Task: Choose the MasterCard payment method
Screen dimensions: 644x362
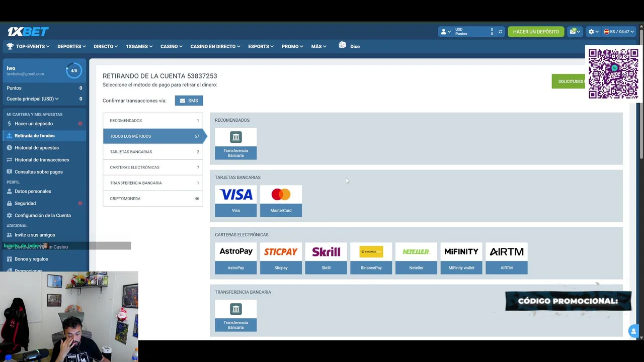Action: tap(281, 201)
